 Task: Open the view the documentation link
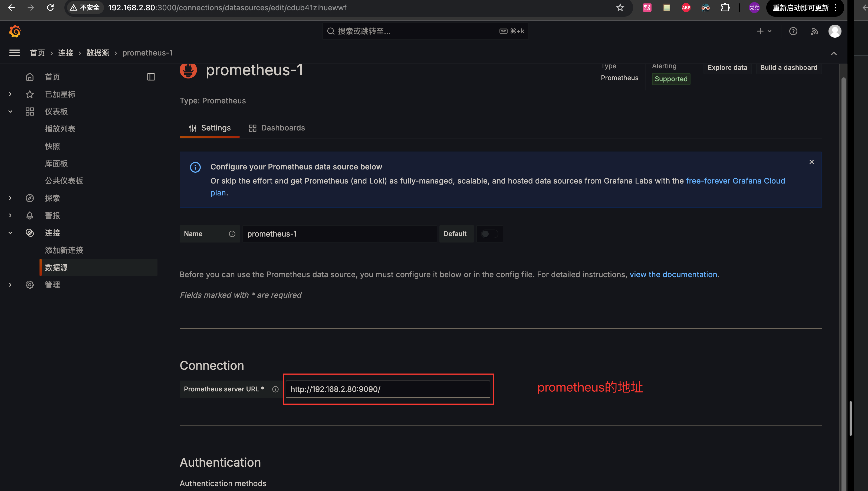click(673, 274)
